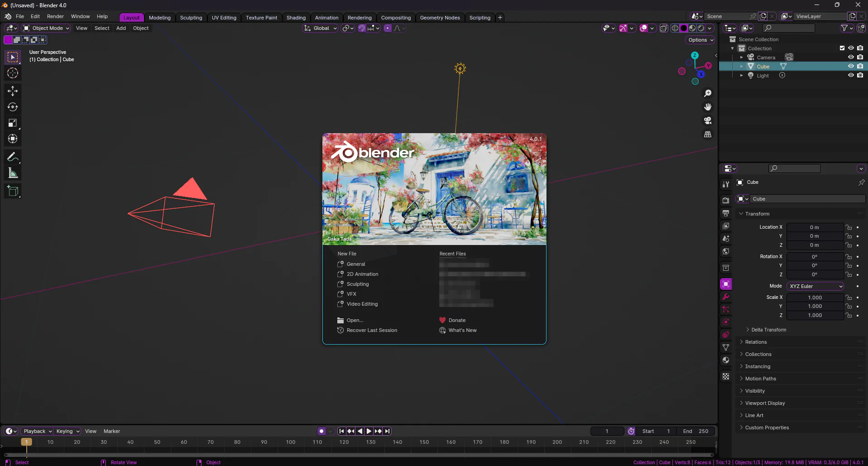This screenshot has height=466, width=868.
Task: Open Global transform orientation dropdown
Action: pyautogui.click(x=320, y=28)
